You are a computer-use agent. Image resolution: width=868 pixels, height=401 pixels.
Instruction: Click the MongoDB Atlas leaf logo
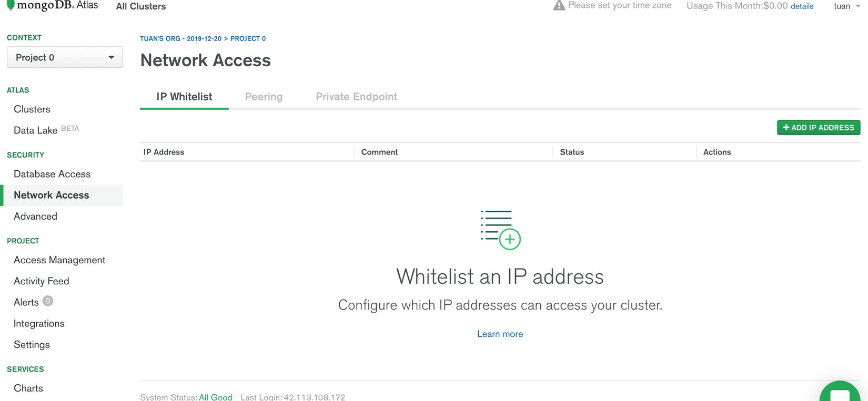(x=11, y=6)
